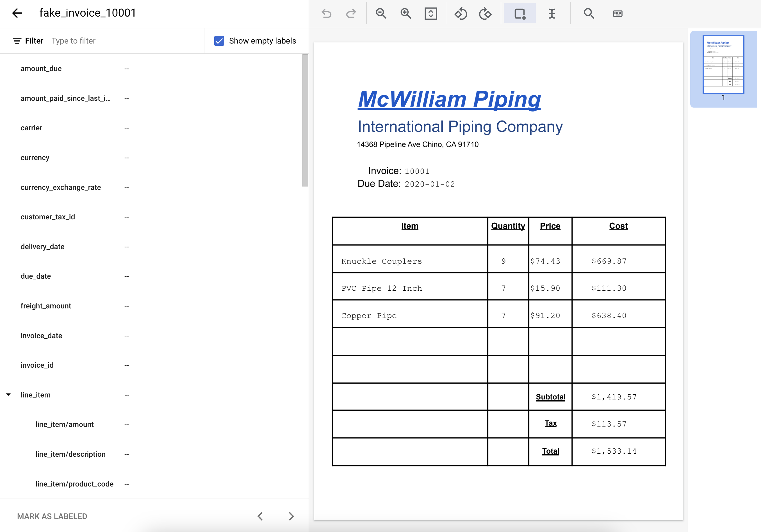Click Copper Pipe item cell
The width and height of the screenshot is (761, 532).
pos(369,315)
